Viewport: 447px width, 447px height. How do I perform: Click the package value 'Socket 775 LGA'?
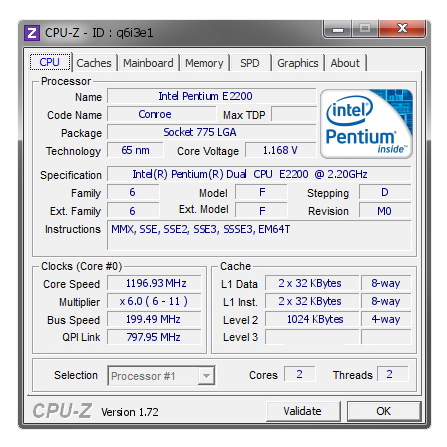coord(212,132)
